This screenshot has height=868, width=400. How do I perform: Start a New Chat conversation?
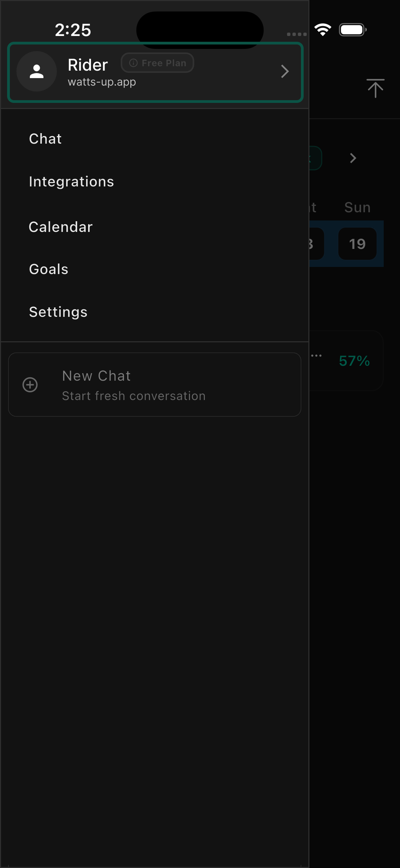point(154,385)
